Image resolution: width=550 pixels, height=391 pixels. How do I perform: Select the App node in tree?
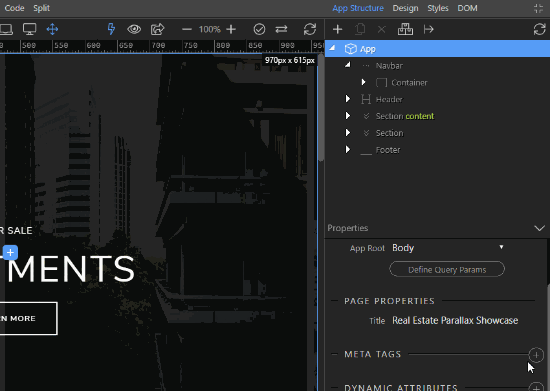coord(437,49)
